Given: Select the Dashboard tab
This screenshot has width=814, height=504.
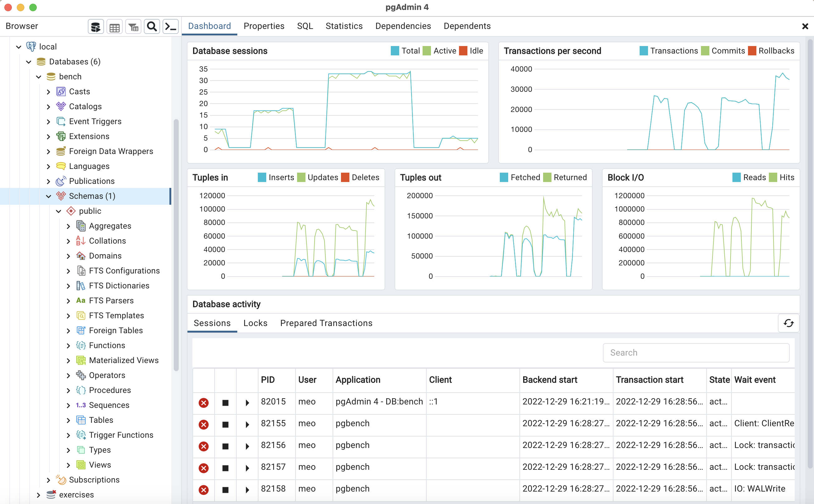Looking at the screenshot, I should [x=210, y=26].
